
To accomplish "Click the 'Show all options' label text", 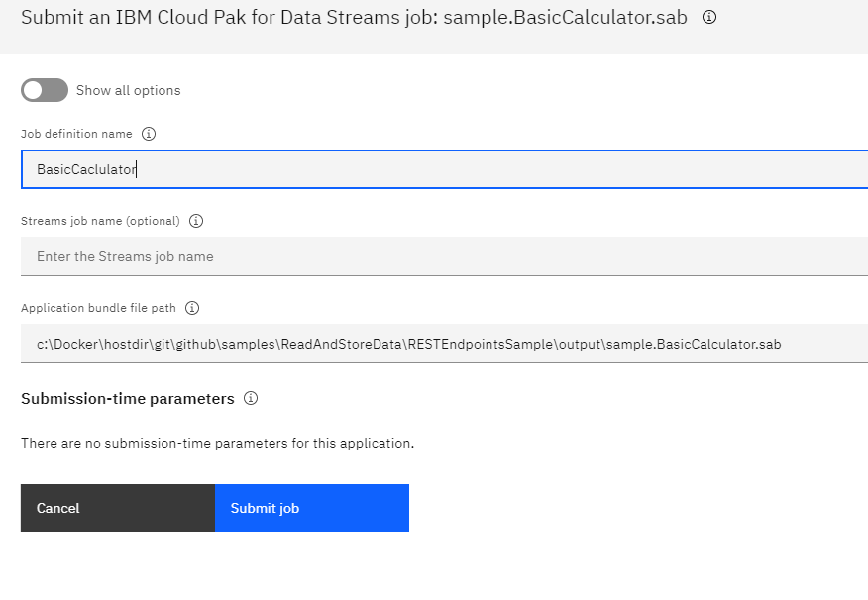I will tap(128, 90).
